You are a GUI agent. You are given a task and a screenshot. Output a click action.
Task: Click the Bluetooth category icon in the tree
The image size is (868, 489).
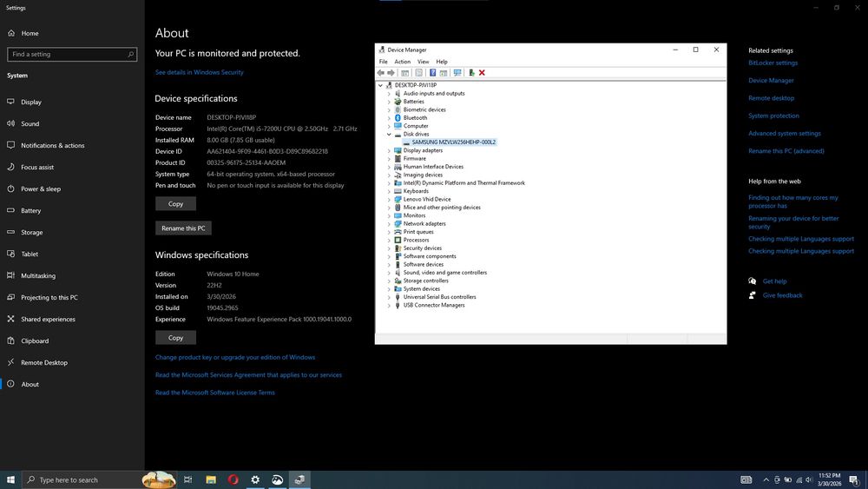coord(398,118)
